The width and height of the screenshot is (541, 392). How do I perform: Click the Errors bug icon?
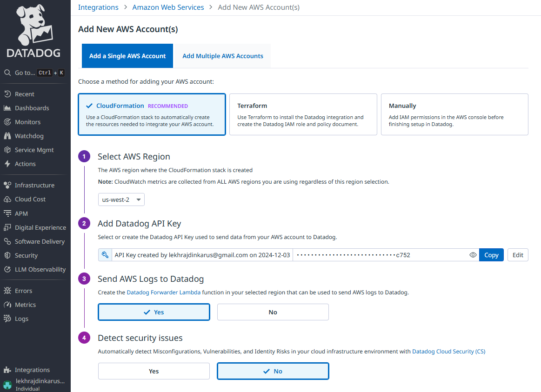coord(7,291)
